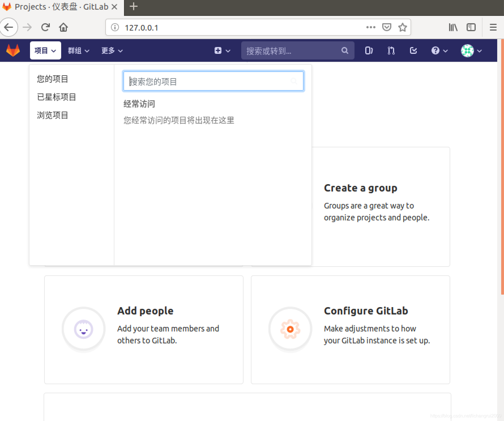Viewport: 504px width, 421px height.
Task: Click the GitLab fox logo
Action: point(13,50)
